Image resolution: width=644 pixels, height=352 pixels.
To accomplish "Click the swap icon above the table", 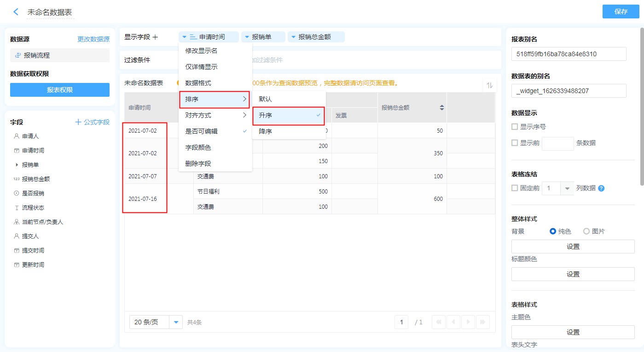I will [x=489, y=85].
